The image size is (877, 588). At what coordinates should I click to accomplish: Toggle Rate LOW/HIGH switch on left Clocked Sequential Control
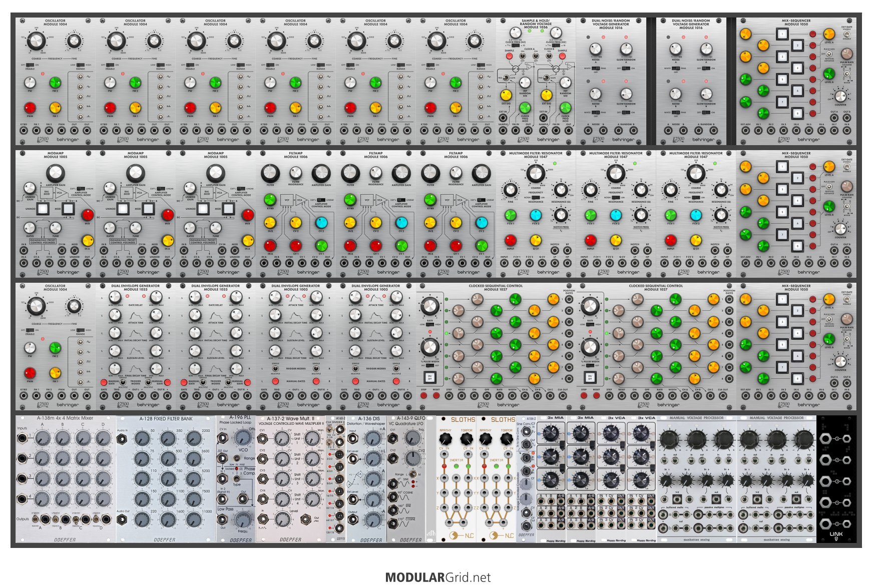click(x=429, y=324)
